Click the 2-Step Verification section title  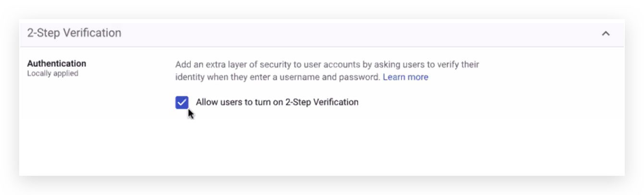click(74, 33)
